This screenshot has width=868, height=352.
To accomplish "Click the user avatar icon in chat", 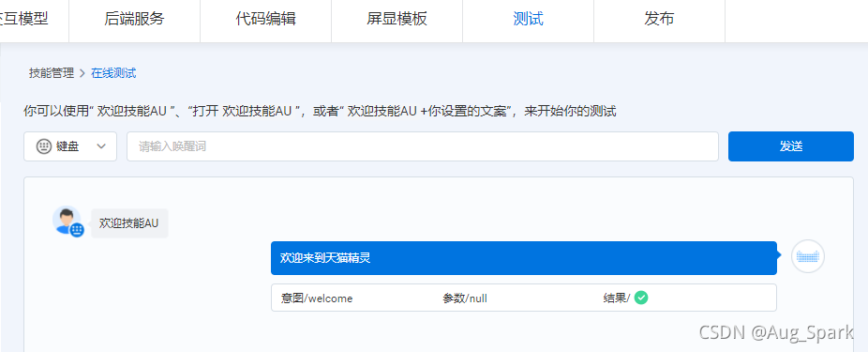I will 67,222.
